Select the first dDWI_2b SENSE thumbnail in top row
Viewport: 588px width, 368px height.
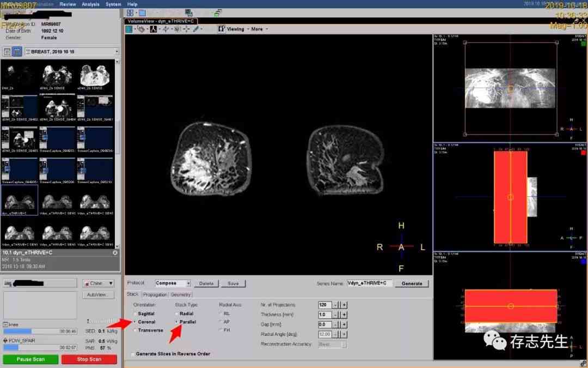click(x=57, y=76)
